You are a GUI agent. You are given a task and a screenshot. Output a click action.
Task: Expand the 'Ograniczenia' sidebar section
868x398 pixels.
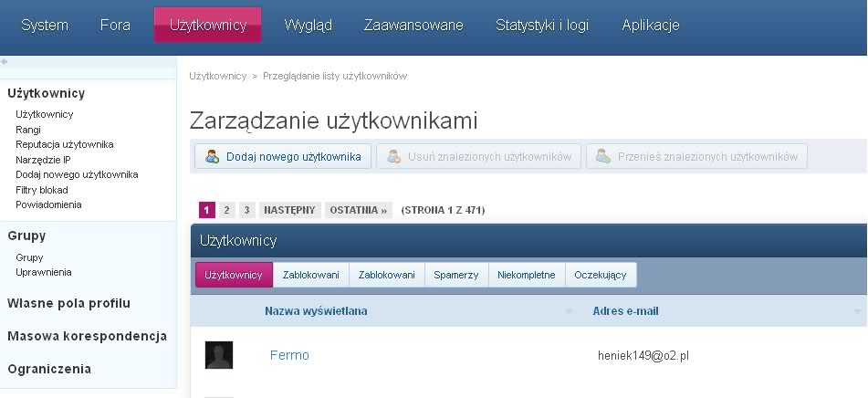(x=49, y=369)
